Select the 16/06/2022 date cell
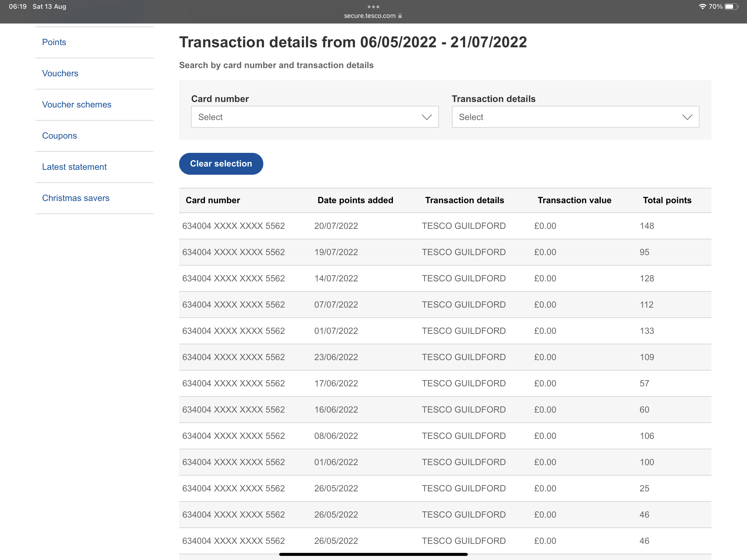 336,410
